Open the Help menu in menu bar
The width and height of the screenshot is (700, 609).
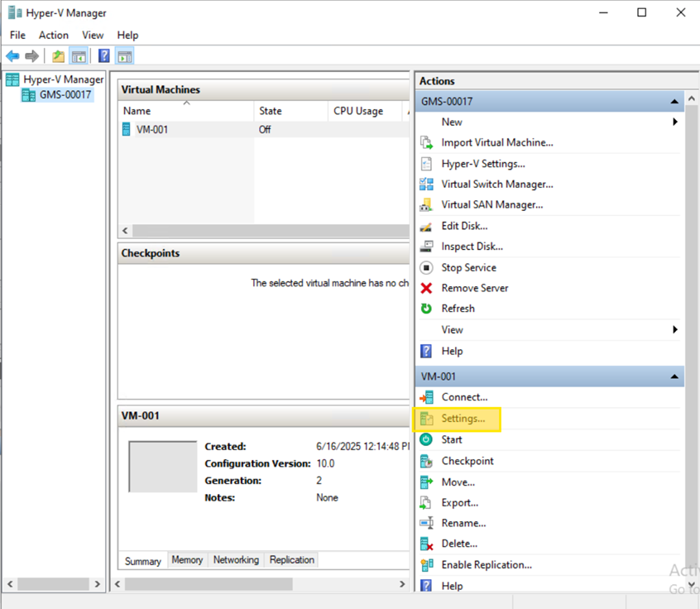(x=127, y=35)
